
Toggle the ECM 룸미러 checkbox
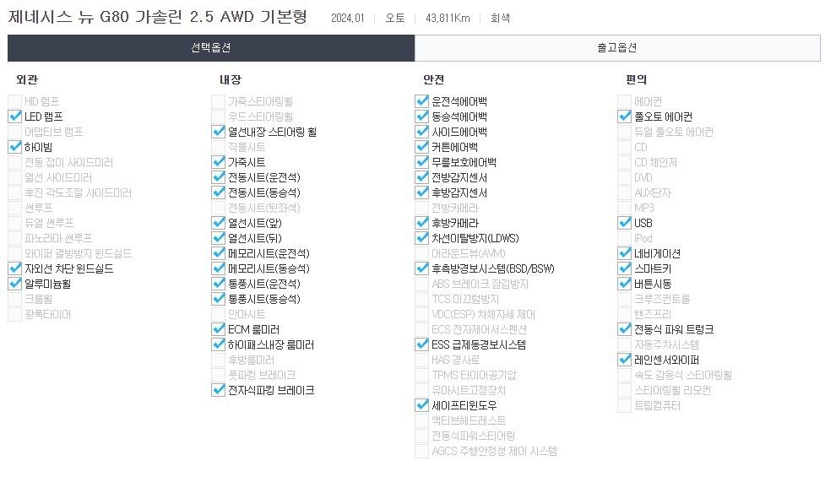219,330
